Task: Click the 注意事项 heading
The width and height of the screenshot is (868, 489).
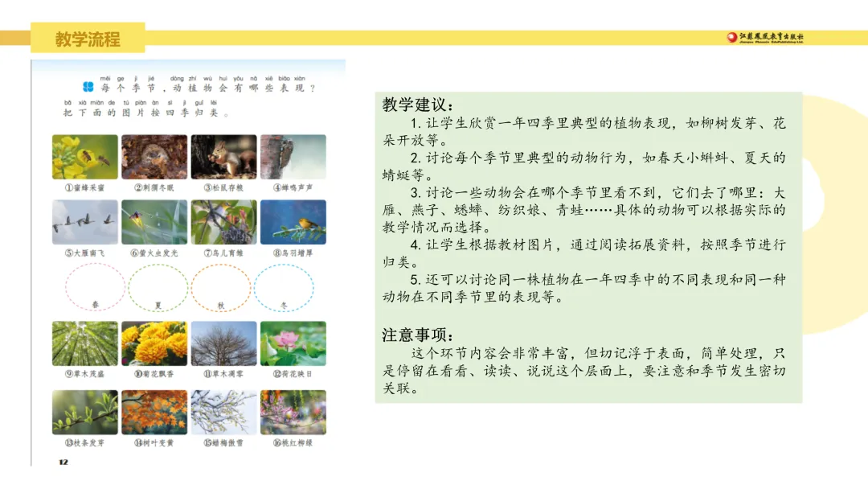Action: (418, 335)
